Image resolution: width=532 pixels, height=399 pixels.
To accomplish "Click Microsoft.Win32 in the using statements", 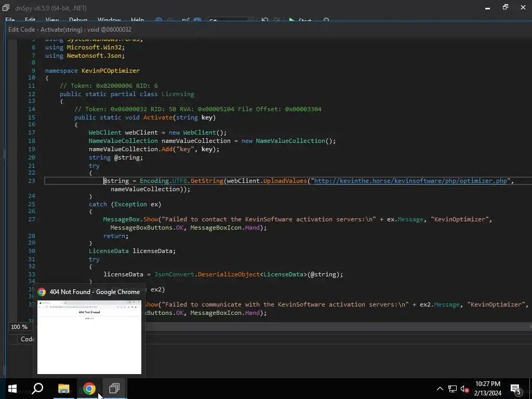I will (95, 47).
